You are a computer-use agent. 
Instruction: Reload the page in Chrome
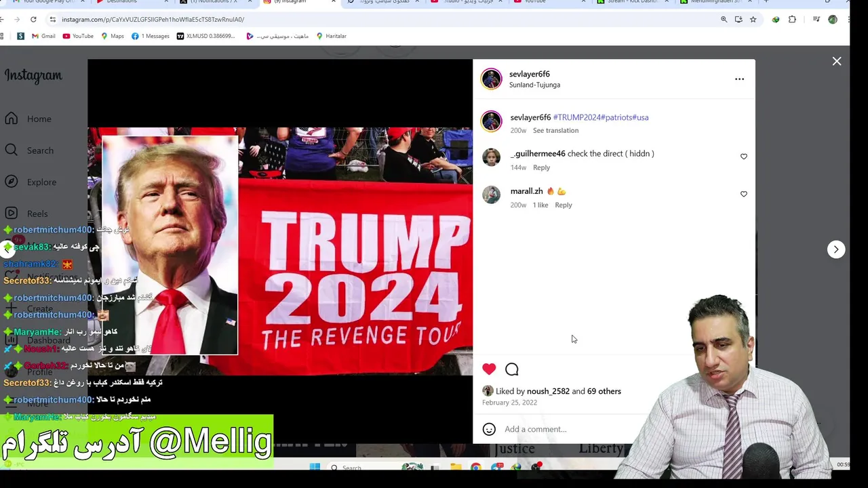(x=33, y=20)
